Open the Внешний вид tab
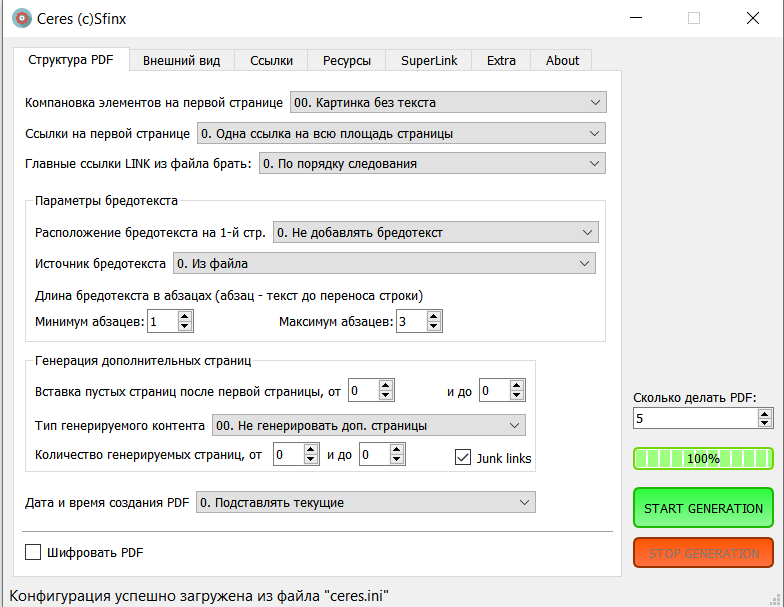Screen dimensions: 784x607 pyautogui.click(x=182, y=60)
